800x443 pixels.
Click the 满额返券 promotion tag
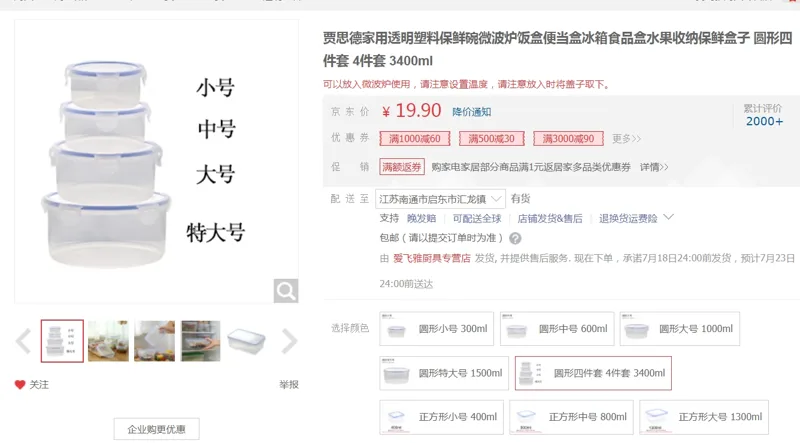click(402, 167)
